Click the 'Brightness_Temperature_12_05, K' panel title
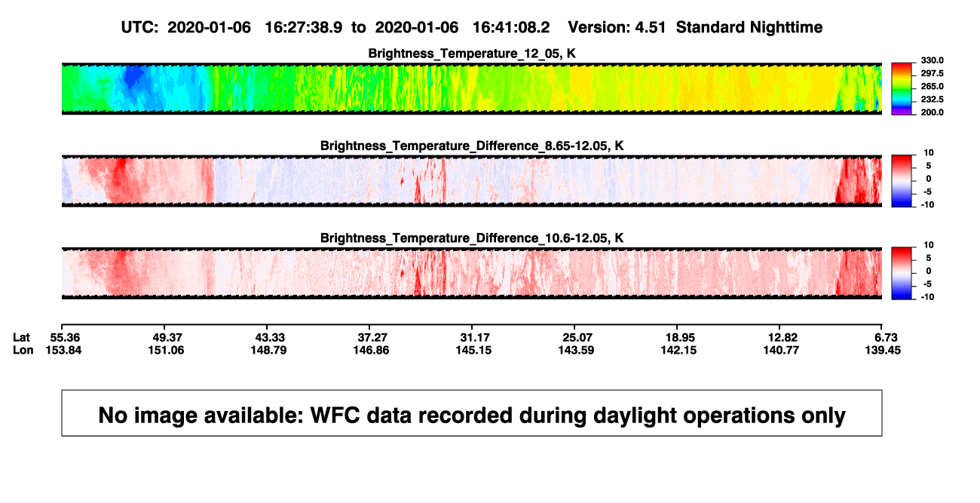 point(472,54)
